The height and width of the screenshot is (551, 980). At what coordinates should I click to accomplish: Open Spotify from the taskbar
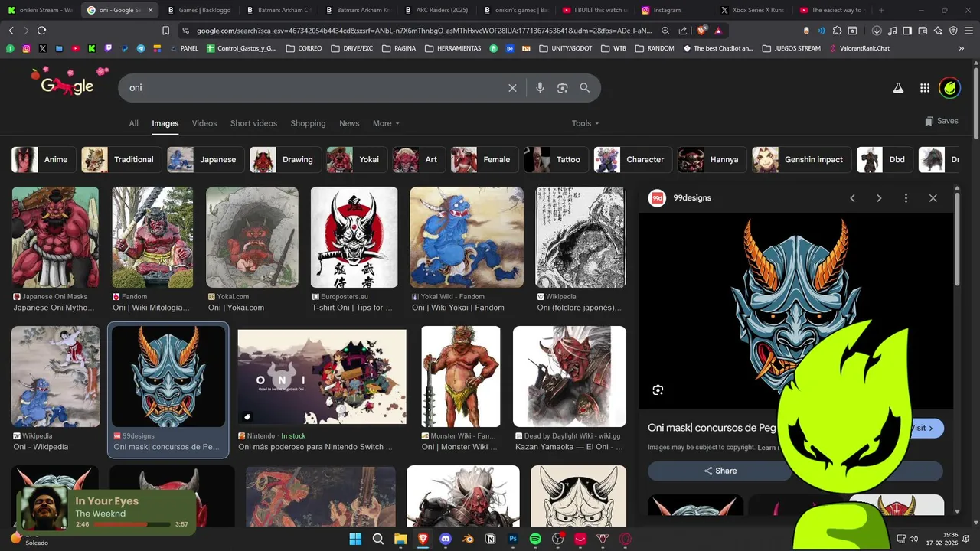(x=535, y=539)
